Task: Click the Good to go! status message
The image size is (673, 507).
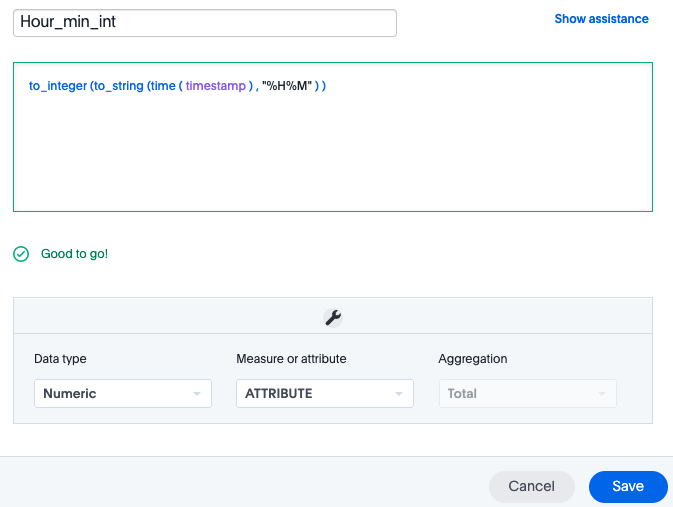Action: click(x=74, y=254)
